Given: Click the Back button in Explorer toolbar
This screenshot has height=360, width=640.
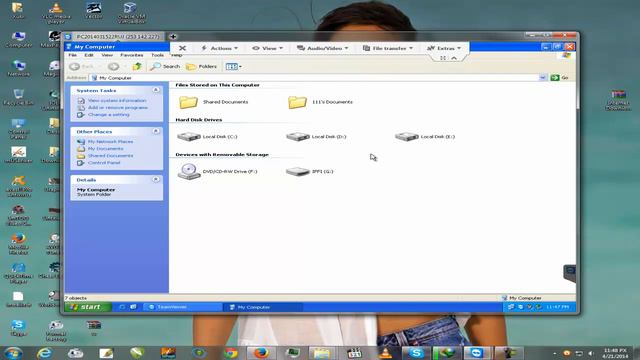Looking at the screenshot, I should 81,66.
